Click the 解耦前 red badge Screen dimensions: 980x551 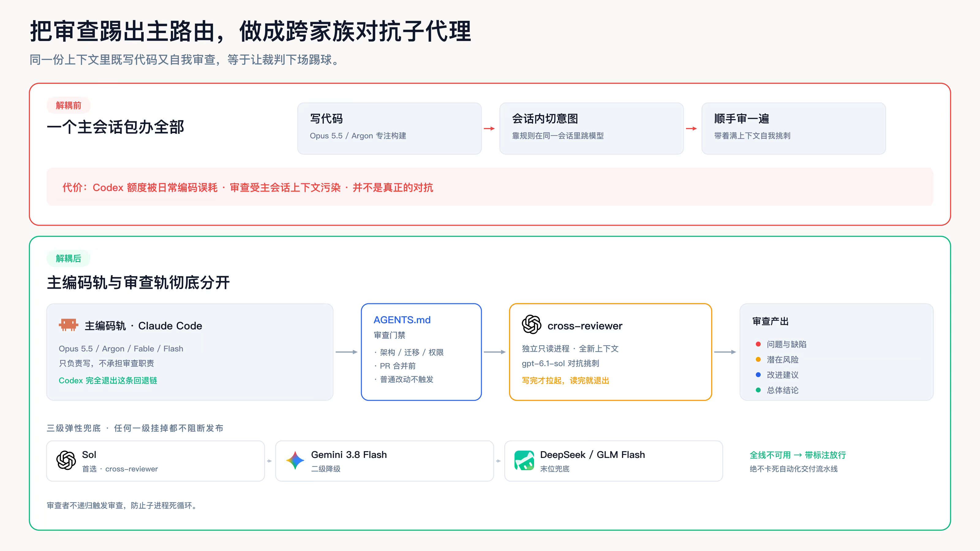tap(69, 105)
